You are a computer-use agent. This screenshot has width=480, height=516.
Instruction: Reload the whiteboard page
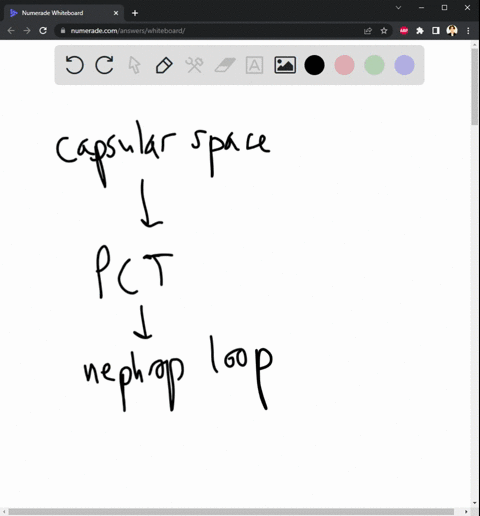pyautogui.click(x=43, y=31)
